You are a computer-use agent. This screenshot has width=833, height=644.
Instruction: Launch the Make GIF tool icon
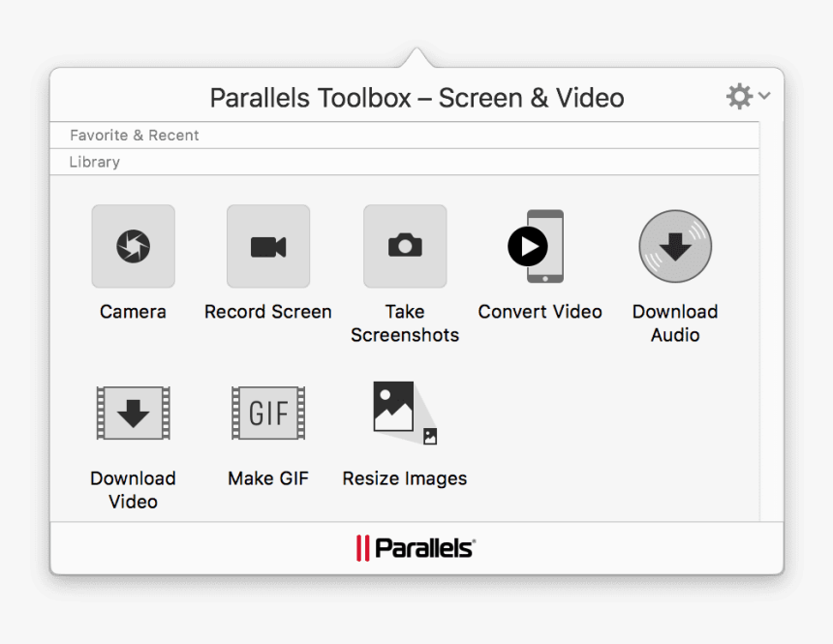(x=268, y=413)
